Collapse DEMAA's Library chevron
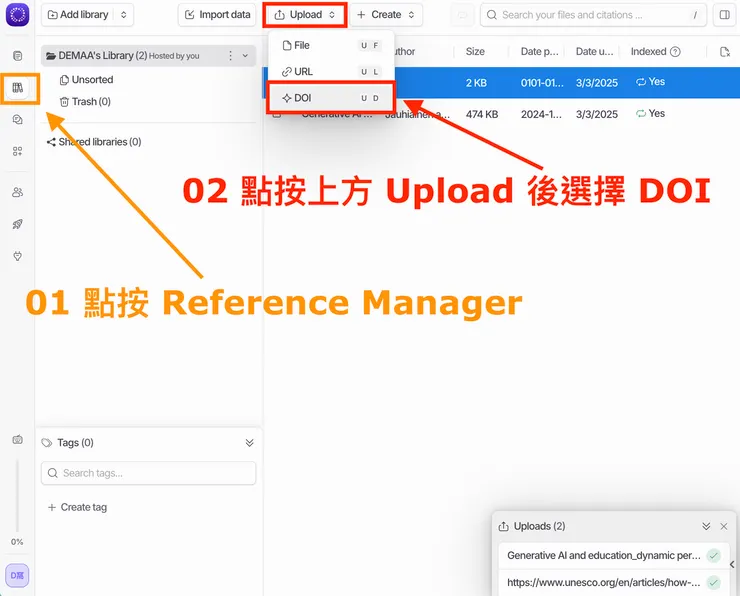This screenshot has height=596, width=740. 245,56
